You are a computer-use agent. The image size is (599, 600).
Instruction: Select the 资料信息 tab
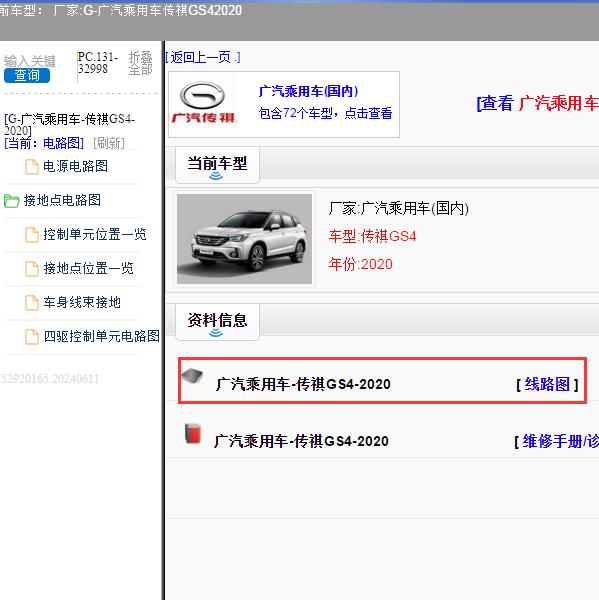tap(217, 322)
